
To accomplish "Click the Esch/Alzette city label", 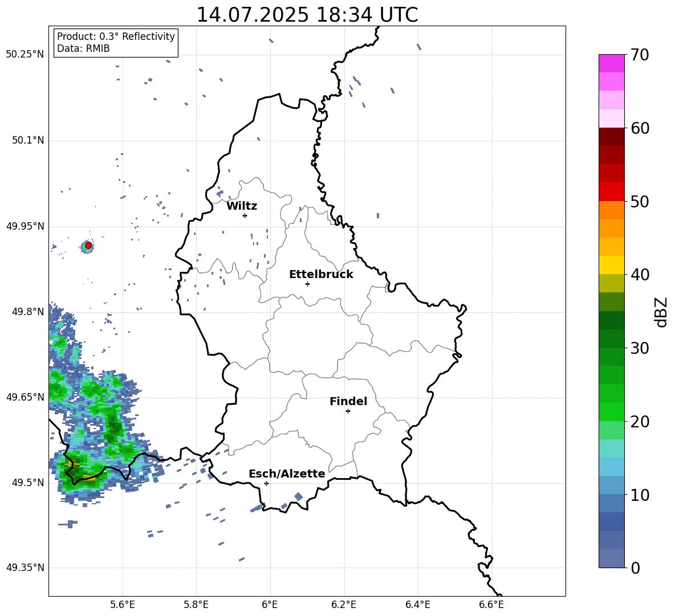I will (x=287, y=474).
